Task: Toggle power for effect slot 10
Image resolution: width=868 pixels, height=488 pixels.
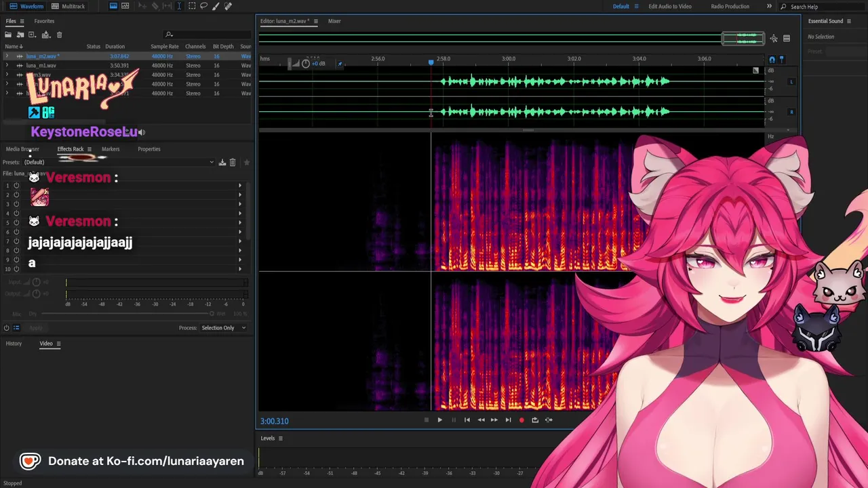Action: (16, 269)
